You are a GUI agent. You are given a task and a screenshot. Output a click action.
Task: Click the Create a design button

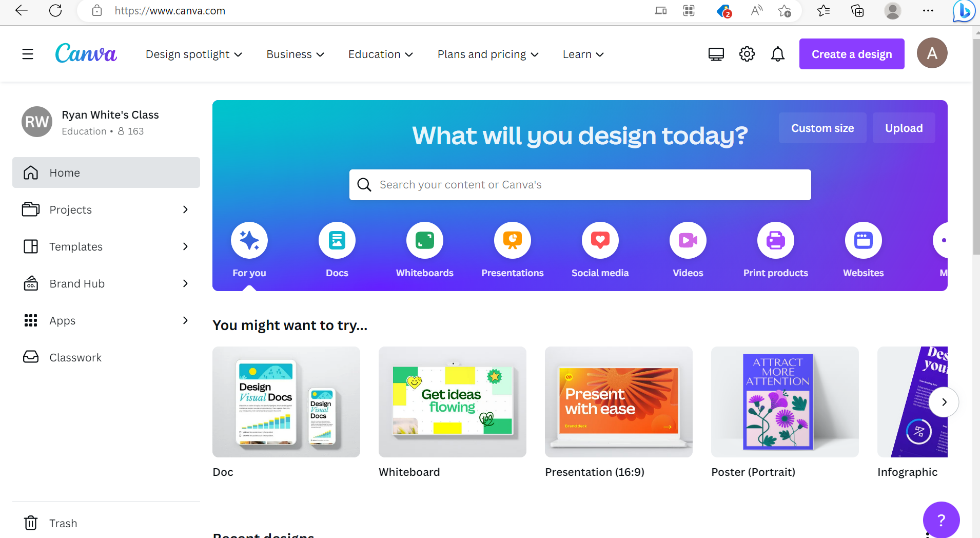point(851,54)
